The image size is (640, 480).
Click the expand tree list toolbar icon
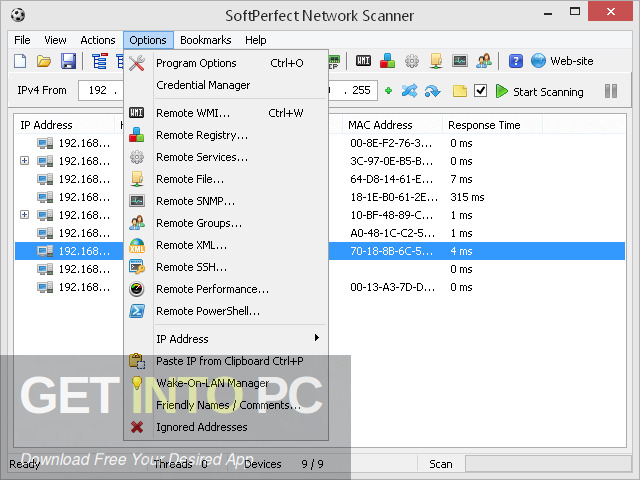99,61
